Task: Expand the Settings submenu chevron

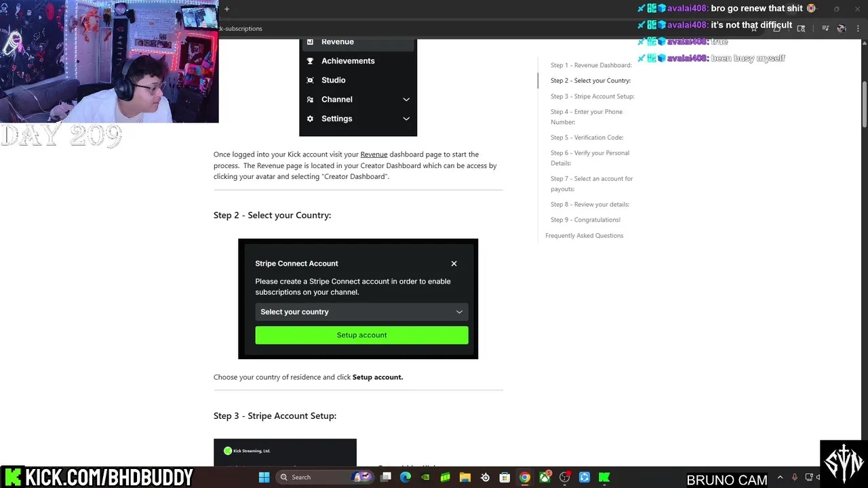Action: [406, 119]
